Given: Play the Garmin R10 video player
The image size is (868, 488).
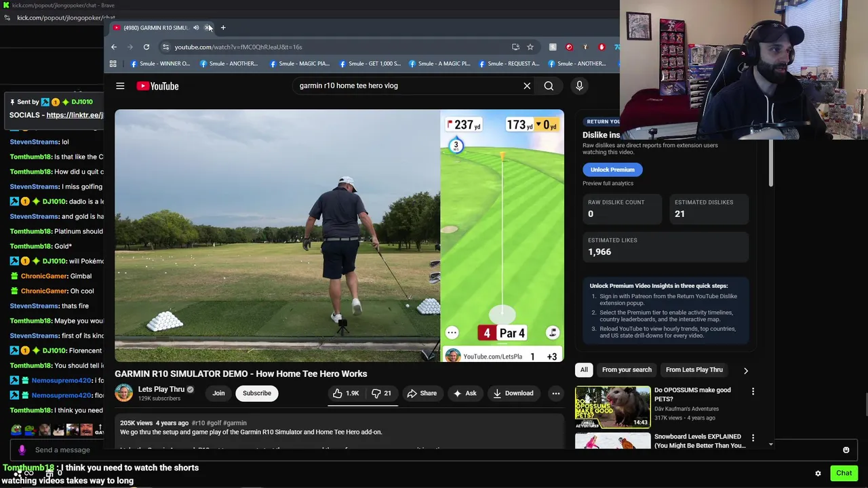Looking at the screenshot, I should click(339, 235).
